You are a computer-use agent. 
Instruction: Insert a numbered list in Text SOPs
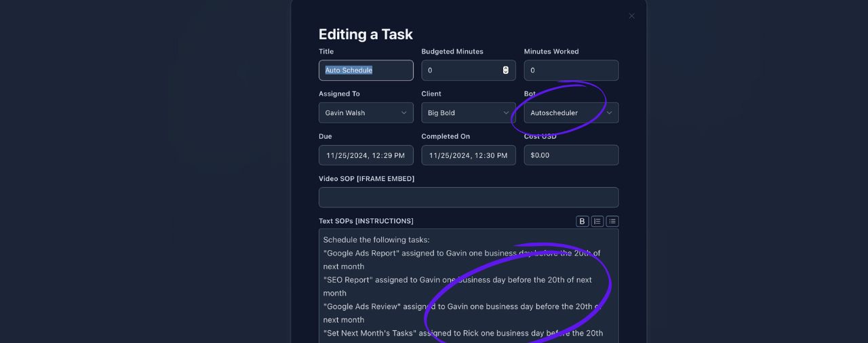click(597, 221)
